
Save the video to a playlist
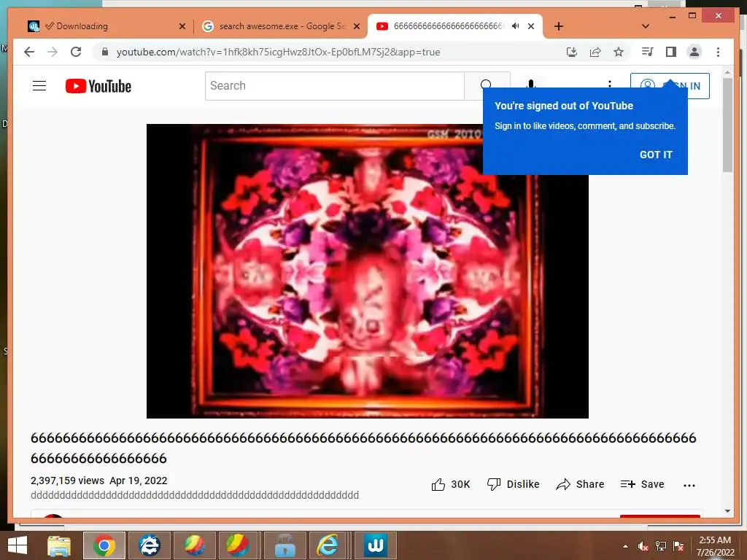pos(642,484)
